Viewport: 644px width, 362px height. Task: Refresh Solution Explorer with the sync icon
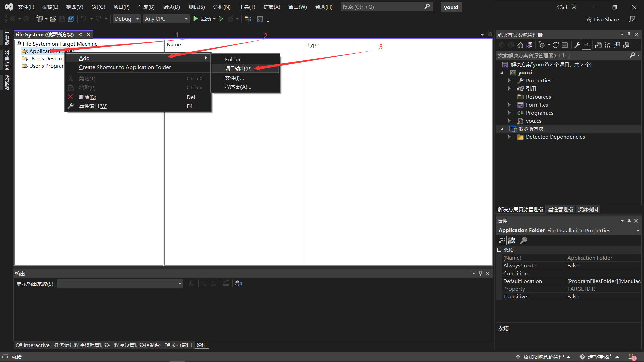coord(556,45)
